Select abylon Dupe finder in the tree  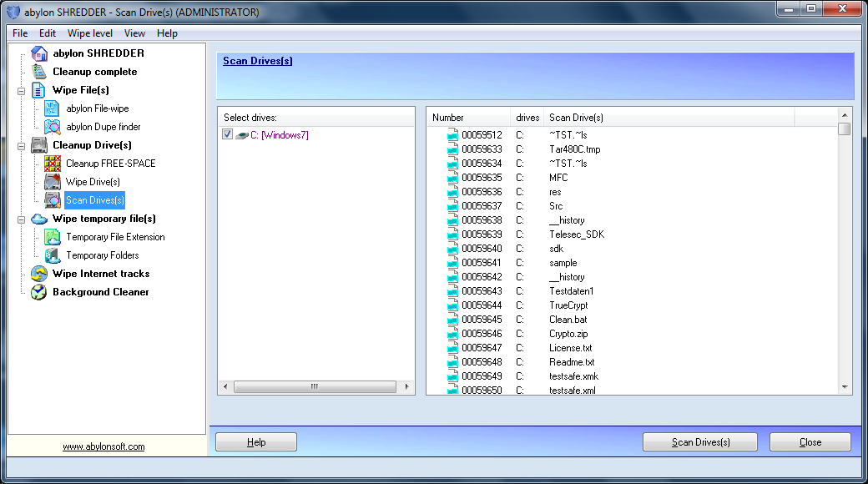pyautogui.click(x=103, y=127)
